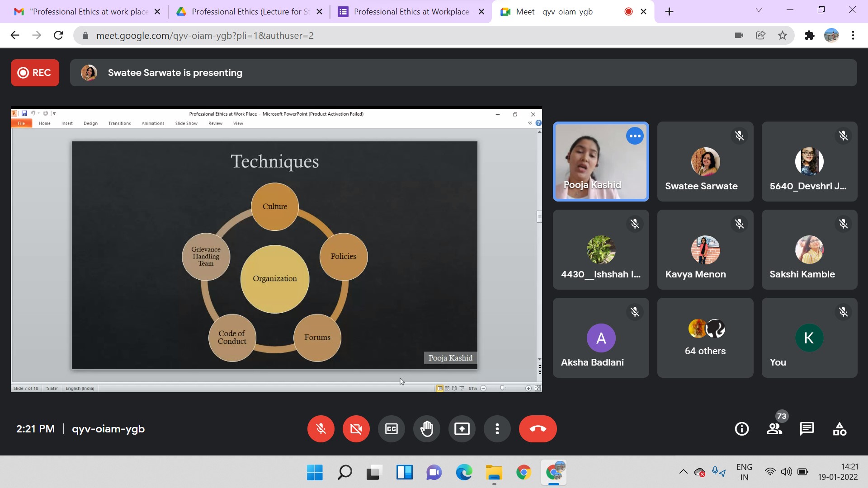The width and height of the screenshot is (868, 488).
Task: Show the participants list with 73 badge
Action: point(774,428)
